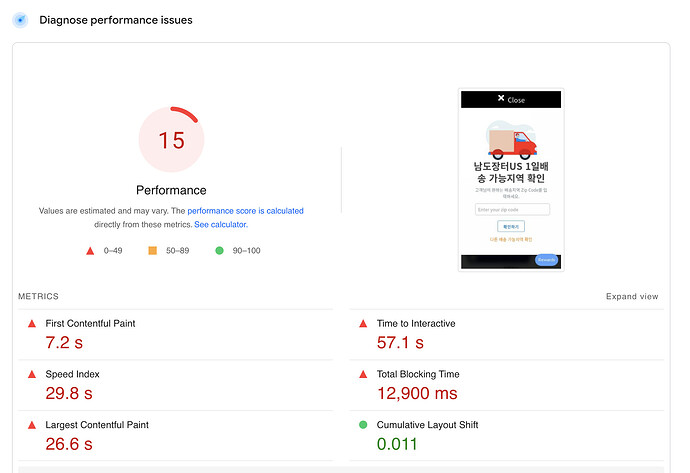Click the '57.1 s' value

tap(400, 342)
